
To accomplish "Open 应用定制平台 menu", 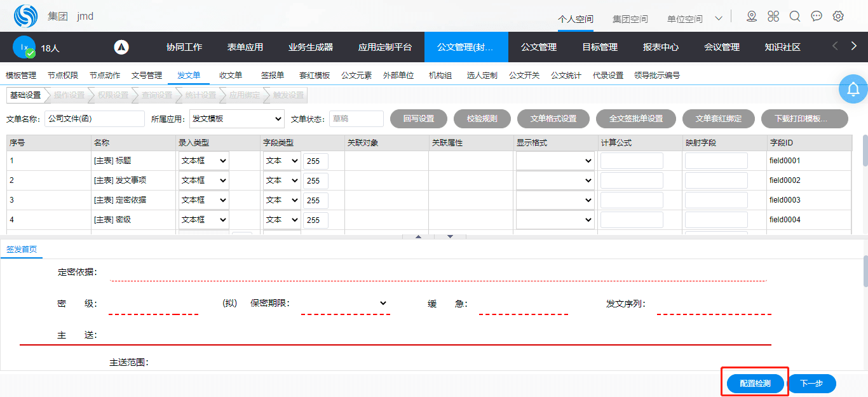I will 385,47.
